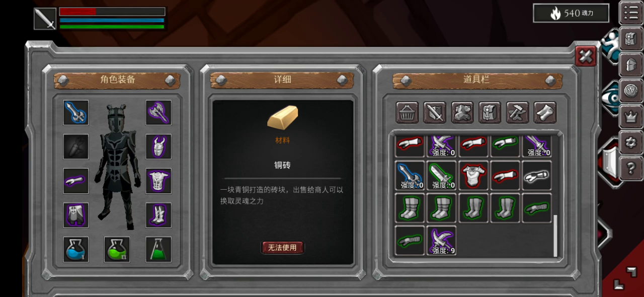Filter inventory by the sword-and-shield weapons icon
644x297 pixels.
tap(435, 113)
